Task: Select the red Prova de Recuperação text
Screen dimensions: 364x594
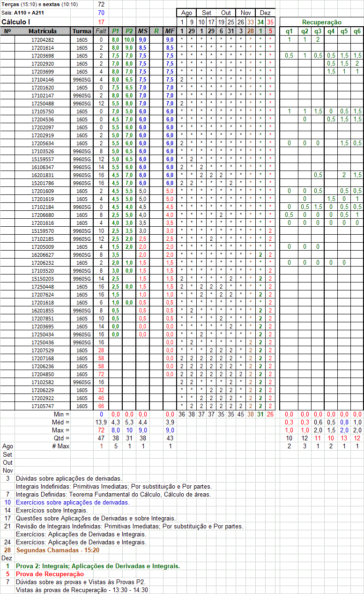Action: coord(50,574)
